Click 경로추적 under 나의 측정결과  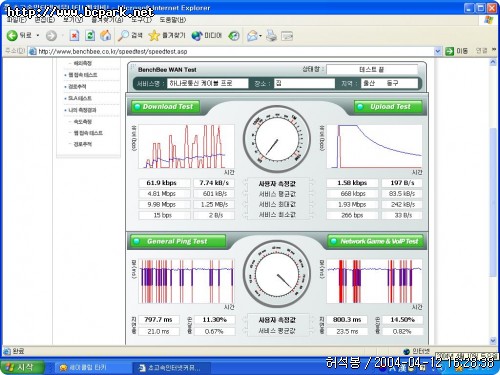click(x=82, y=144)
